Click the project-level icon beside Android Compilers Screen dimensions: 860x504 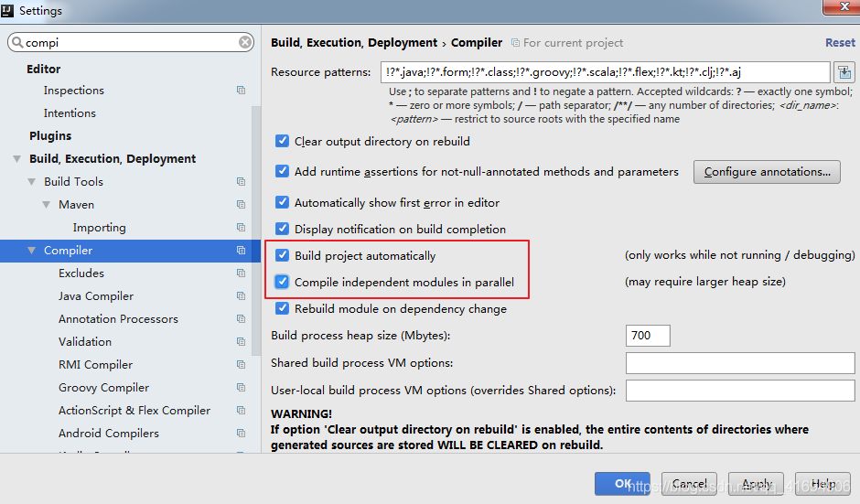tap(241, 434)
